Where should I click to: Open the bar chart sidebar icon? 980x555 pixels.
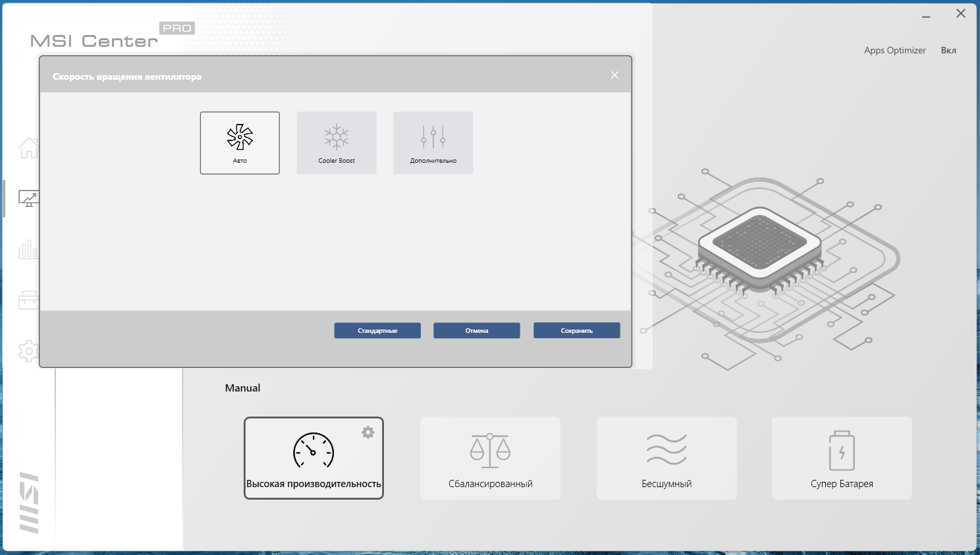coord(28,249)
